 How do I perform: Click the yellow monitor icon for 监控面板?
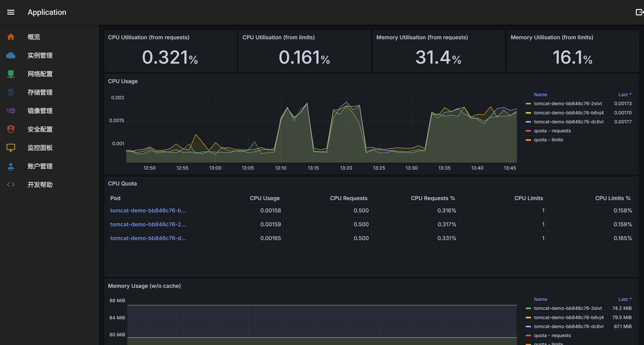(11, 148)
